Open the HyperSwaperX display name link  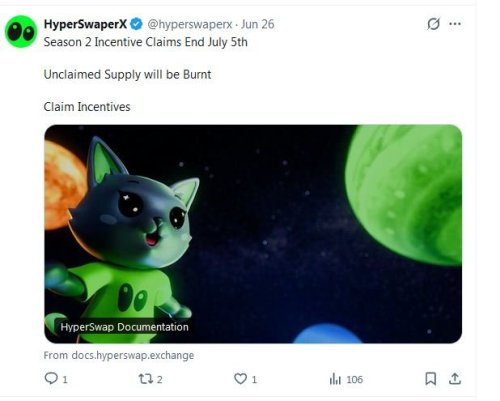tap(85, 24)
